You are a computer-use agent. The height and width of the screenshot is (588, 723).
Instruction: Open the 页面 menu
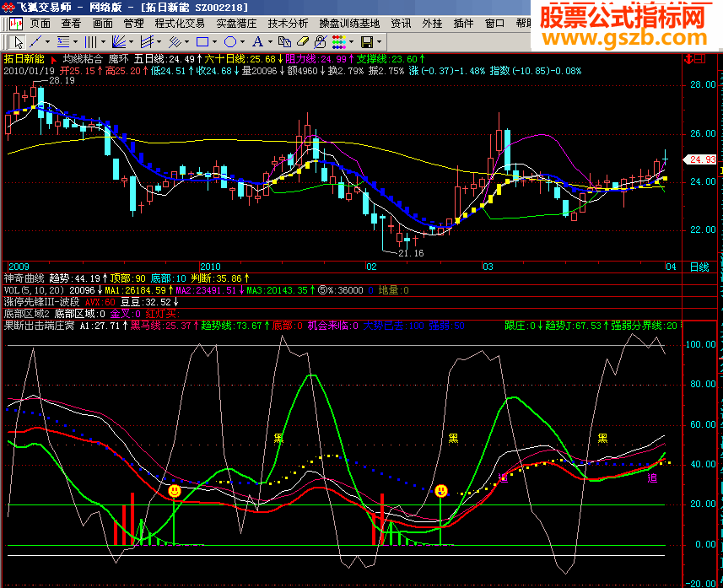click(40, 24)
